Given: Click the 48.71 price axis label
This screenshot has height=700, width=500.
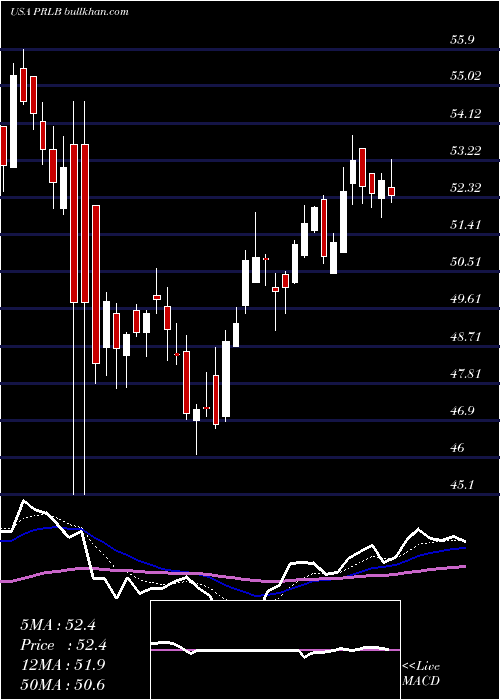Looking at the screenshot, I should tap(466, 337).
